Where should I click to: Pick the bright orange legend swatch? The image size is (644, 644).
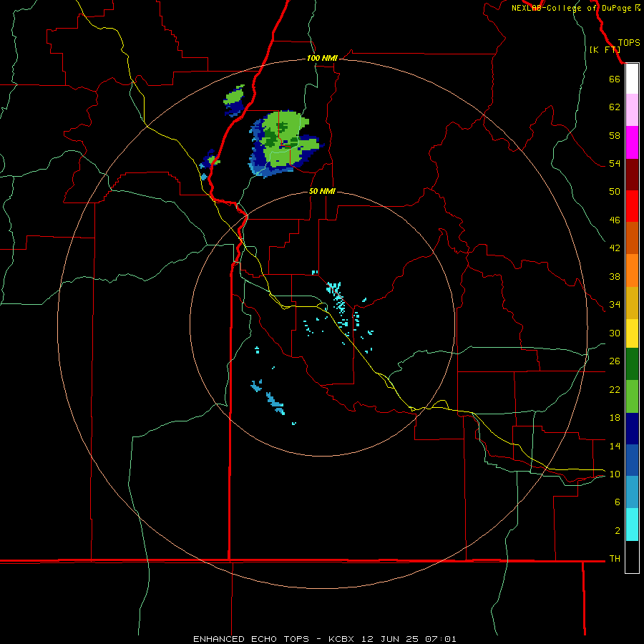(x=632, y=270)
